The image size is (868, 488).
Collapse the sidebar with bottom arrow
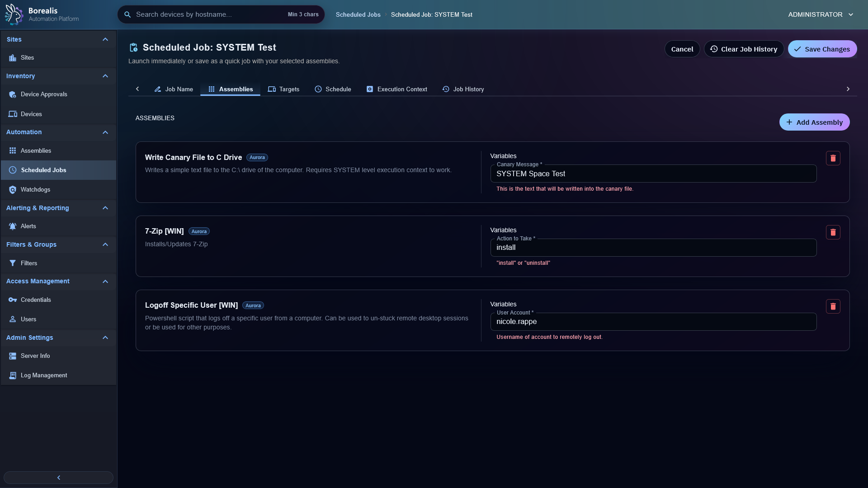[58, 478]
